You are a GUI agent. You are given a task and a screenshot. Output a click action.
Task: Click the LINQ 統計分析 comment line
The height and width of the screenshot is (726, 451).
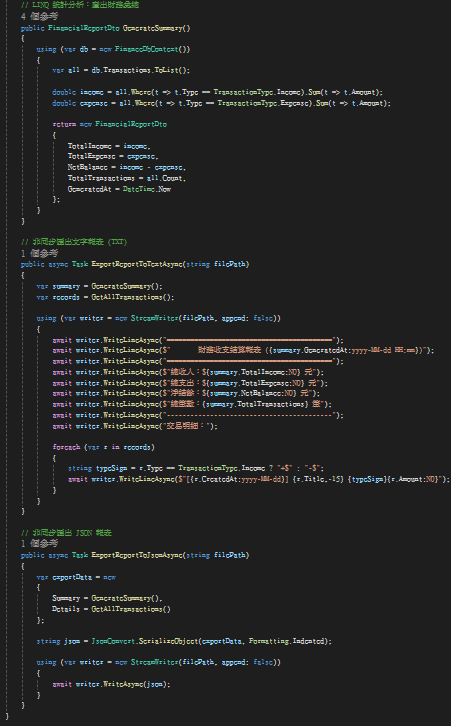(x=80, y=5)
